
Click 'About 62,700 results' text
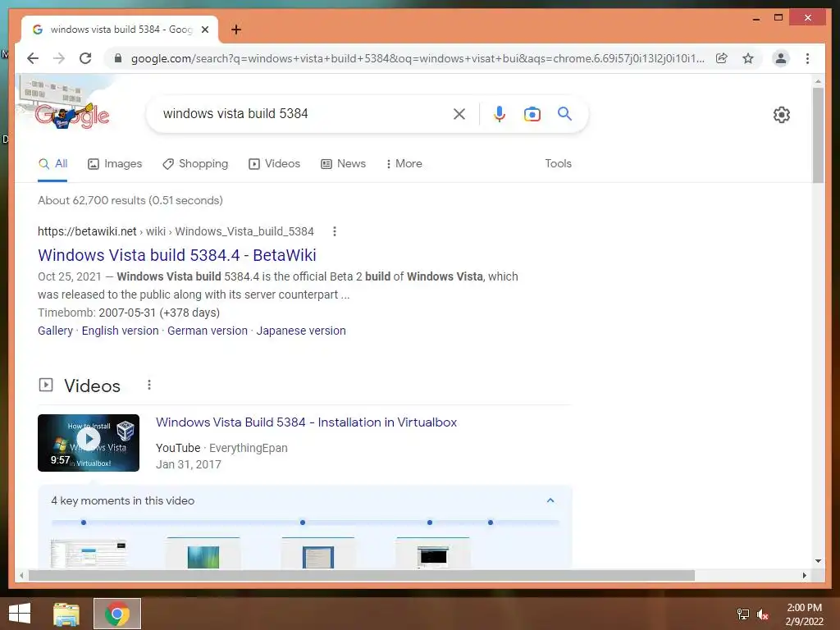pyautogui.click(x=130, y=200)
